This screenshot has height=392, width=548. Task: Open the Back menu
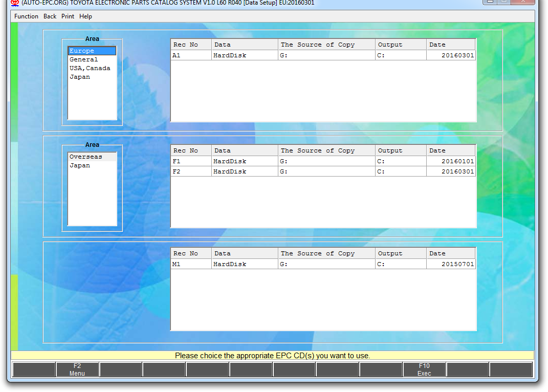[50, 16]
